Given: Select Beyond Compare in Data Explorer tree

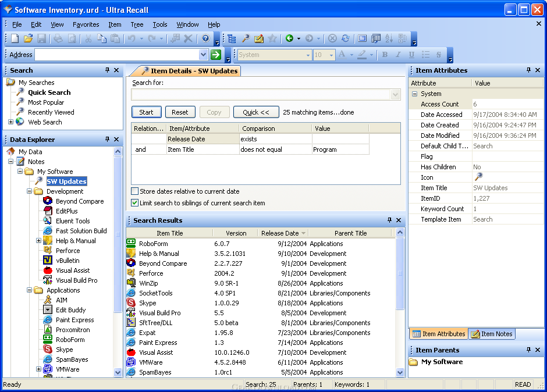Looking at the screenshot, I should point(80,201).
